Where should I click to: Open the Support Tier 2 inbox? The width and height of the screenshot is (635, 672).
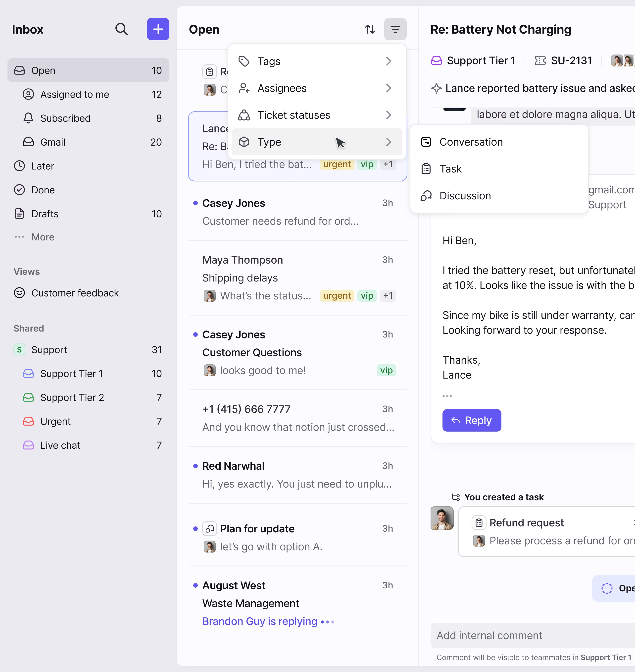coord(72,397)
